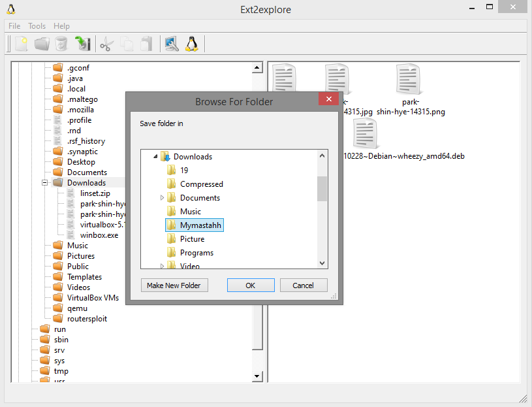Screen dimensions: 532x407
Task: Click the recycle bin toolbar icon
Action: (x=61, y=44)
